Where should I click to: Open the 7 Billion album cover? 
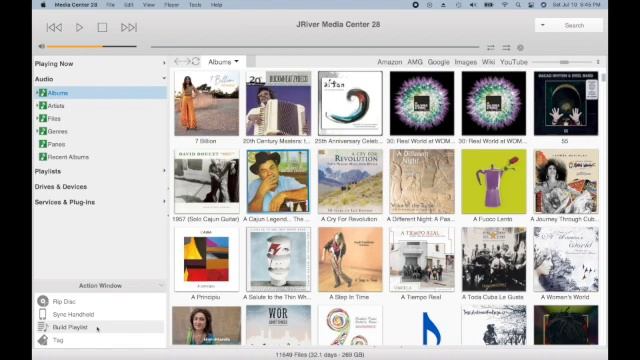point(207,103)
